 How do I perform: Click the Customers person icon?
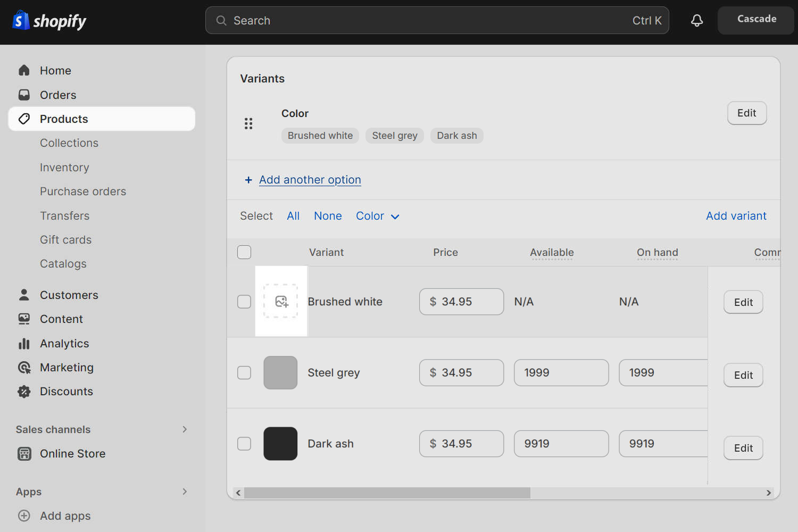coord(24,295)
